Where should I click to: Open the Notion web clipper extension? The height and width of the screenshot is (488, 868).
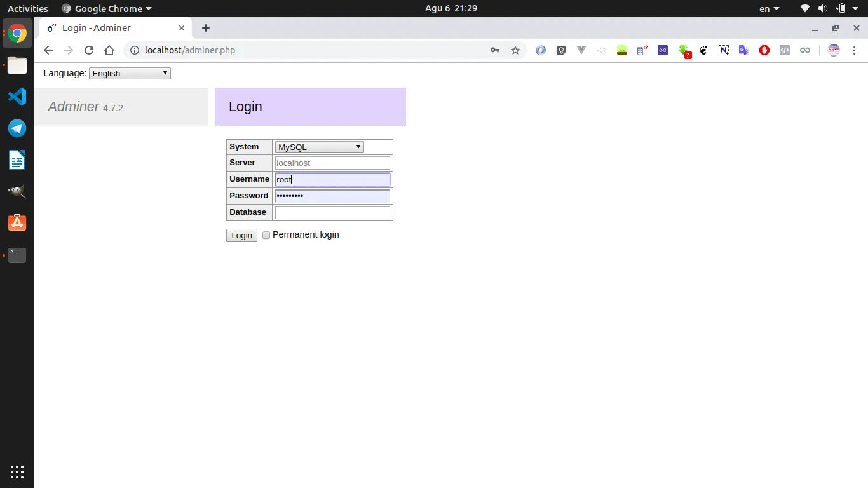724,50
